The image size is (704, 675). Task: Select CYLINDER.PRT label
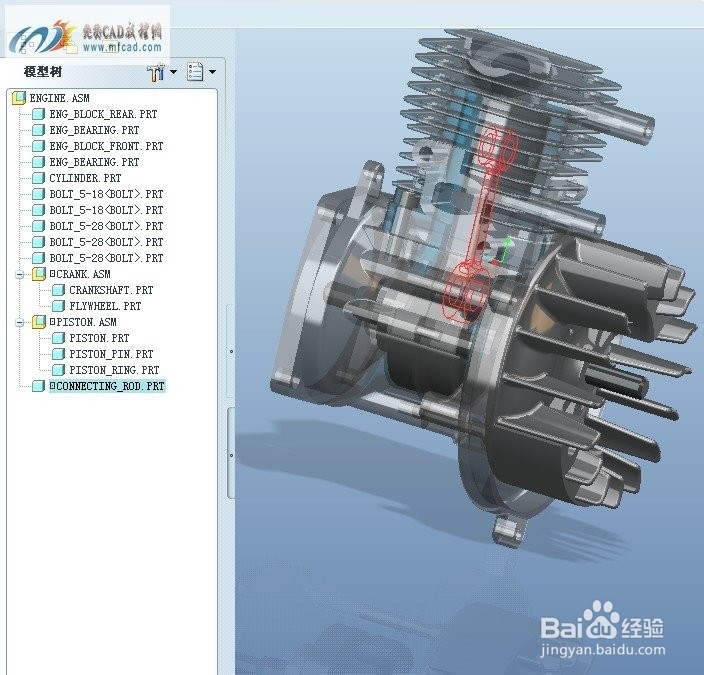pos(85,178)
